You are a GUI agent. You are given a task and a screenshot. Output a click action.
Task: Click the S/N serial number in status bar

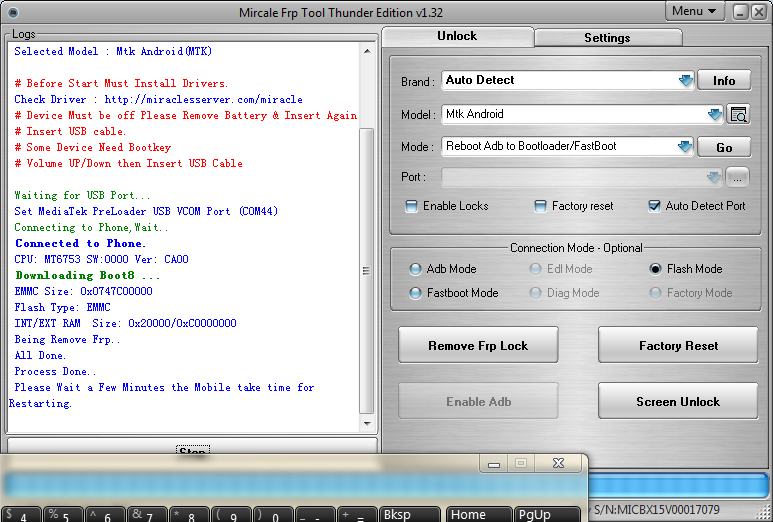click(x=657, y=510)
